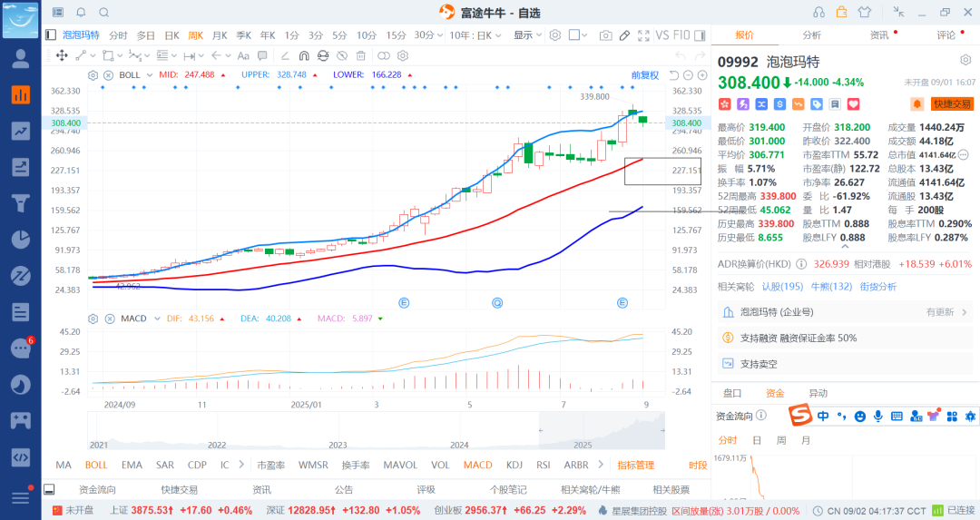Screen dimensions: 980x520
Task: Toggle the chart layout square checkbox
Action: tap(573, 35)
